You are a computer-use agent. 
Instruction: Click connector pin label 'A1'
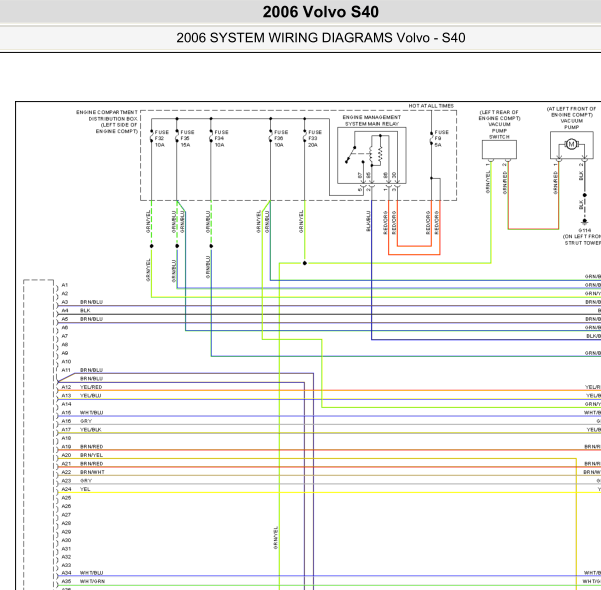[64, 285]
